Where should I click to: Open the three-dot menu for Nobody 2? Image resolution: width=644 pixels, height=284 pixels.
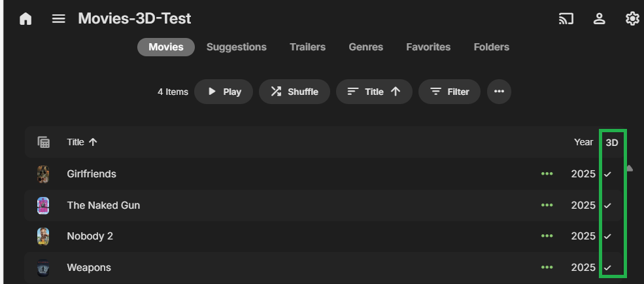[547, 236]
